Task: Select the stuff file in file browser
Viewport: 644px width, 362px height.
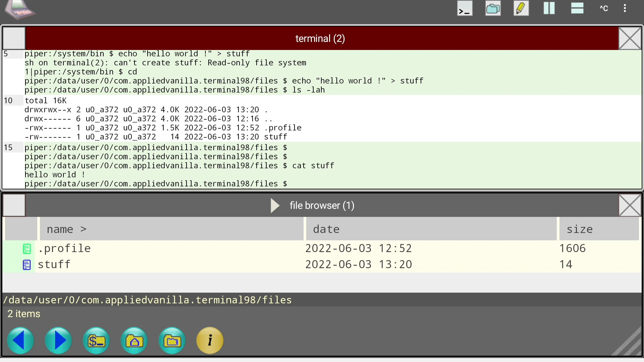Action: 54,264
